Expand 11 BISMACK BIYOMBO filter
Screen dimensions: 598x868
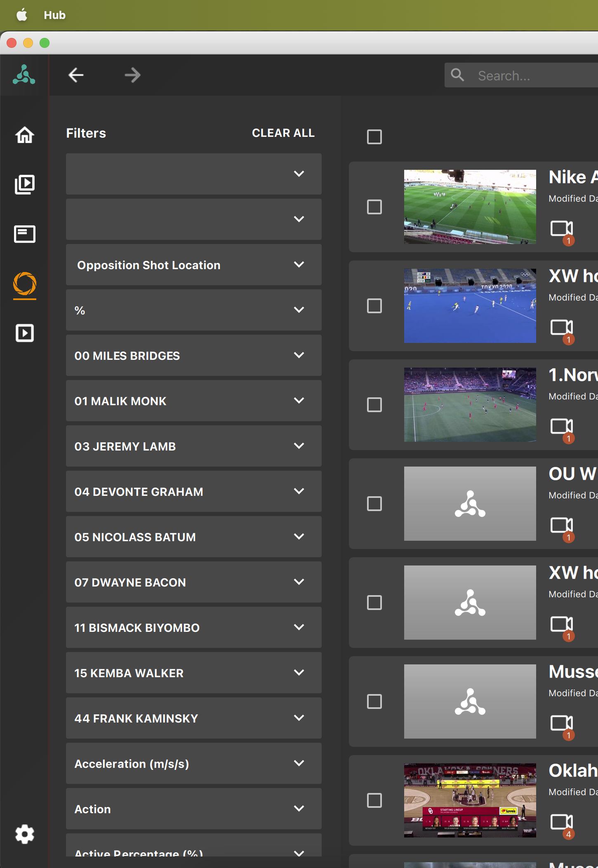[x=194, y=627]
